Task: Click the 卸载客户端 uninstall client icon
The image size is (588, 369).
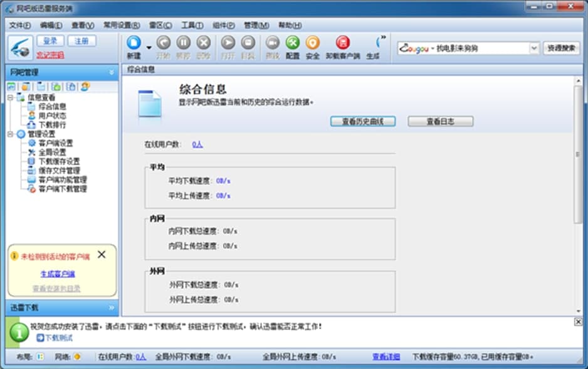Action: [x=342, y=43]
